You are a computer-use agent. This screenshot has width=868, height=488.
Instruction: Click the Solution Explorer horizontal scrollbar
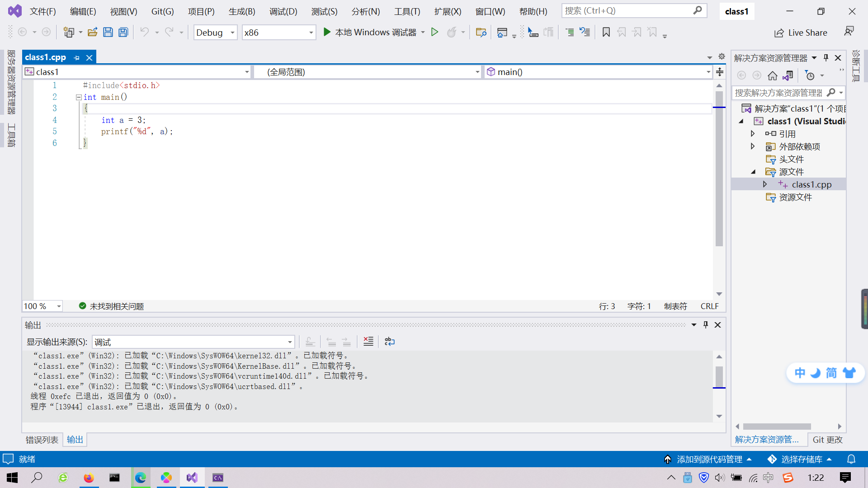pyautogui.click(x=777, y=427)
